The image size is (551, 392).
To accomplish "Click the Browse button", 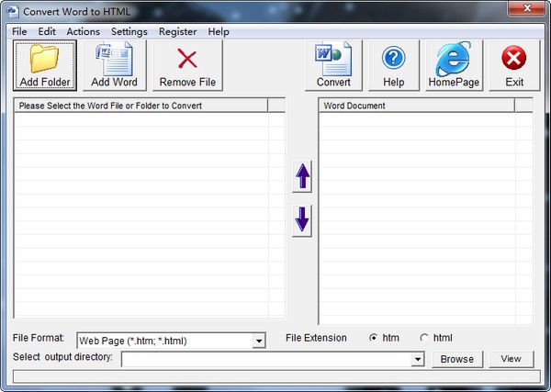I will click(x=457, y=359).
